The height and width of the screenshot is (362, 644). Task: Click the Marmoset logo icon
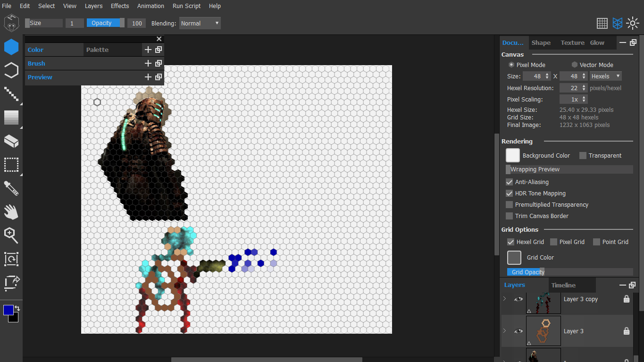[11, 23]
